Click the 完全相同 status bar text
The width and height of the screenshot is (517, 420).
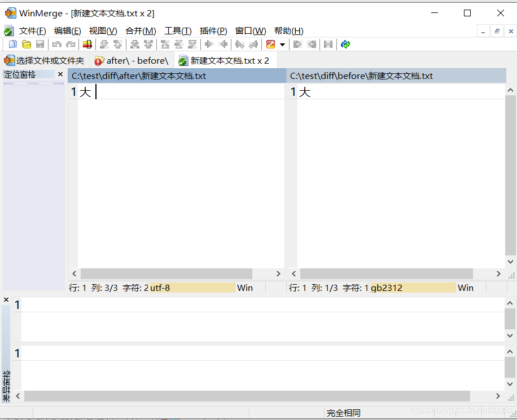pyautogui.click(x=343, y=413)
